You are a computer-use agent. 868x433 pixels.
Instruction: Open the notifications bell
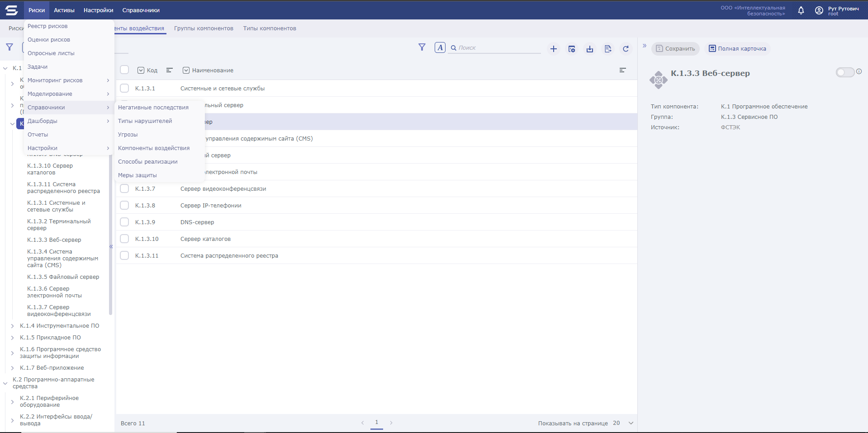point(801,10)
